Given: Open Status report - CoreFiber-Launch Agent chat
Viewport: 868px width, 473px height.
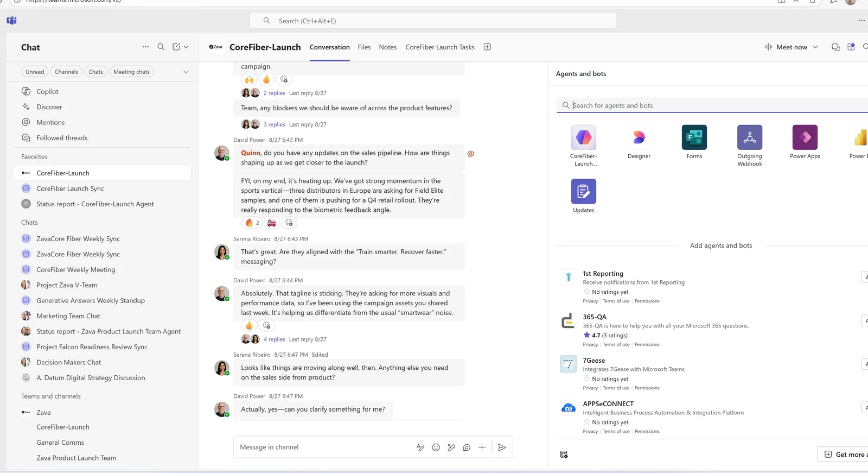Looking at the screenshot, I should point(102,204).
